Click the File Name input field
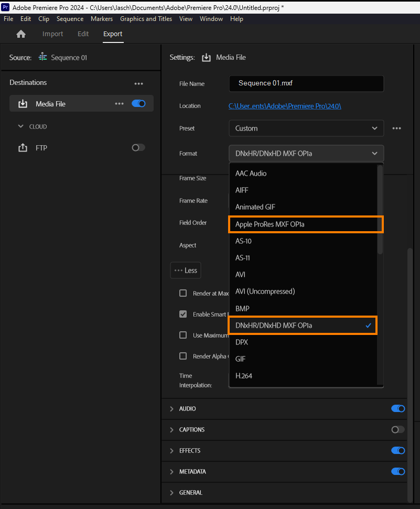Viewport: 420px width, 509px height. [306, 83]
